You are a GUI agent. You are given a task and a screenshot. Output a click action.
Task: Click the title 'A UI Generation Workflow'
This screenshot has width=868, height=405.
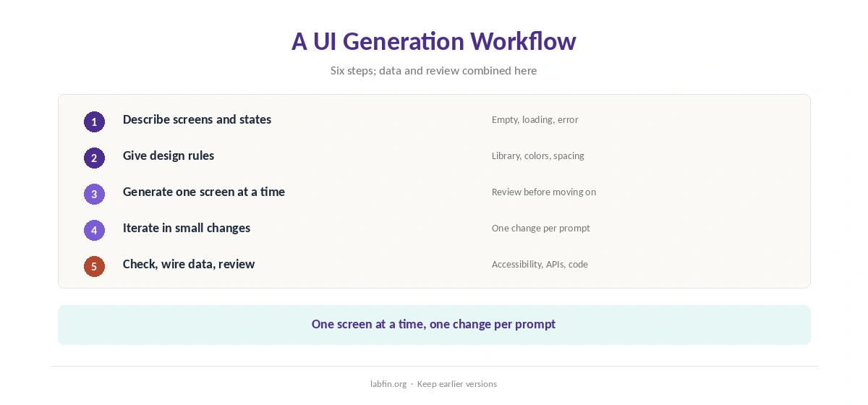pyautogui.click(x=434, y=41)
